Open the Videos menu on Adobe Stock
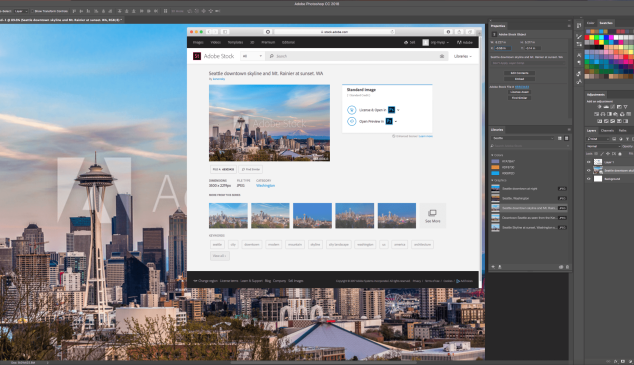This screenshot has width=634, height=365. click(216, 42)
